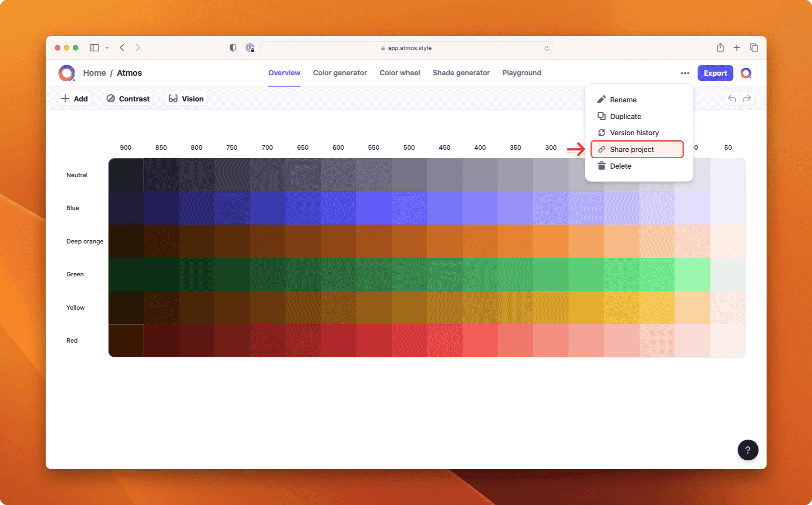Toggle the Contrast checking mode
Image resolution: width=812 pixels, height=505 pixels.
[x=128, y=98]
